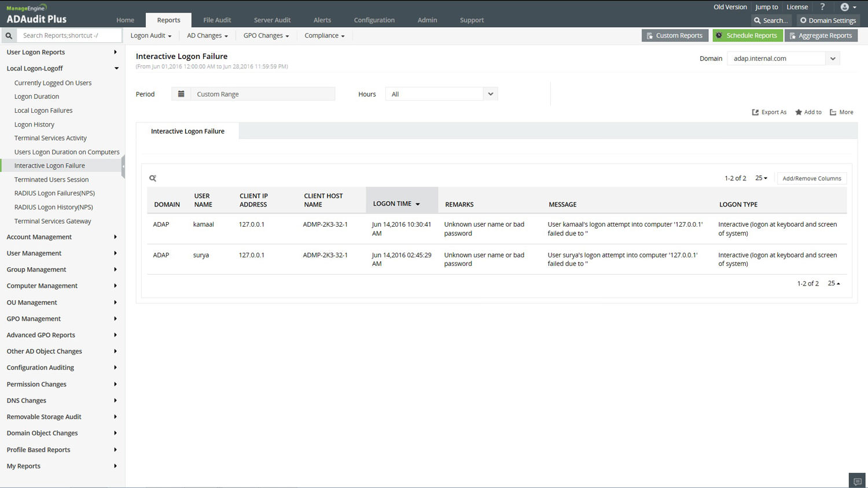Click the Schedule Reports button
Screen dimensions: 868x488
748,36
